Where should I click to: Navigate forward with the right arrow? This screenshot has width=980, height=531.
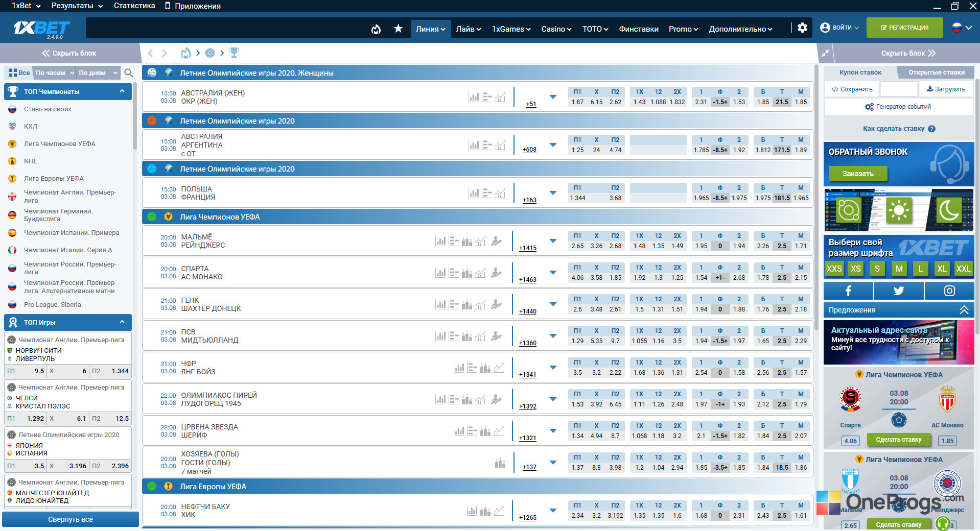tap(164, 53)
